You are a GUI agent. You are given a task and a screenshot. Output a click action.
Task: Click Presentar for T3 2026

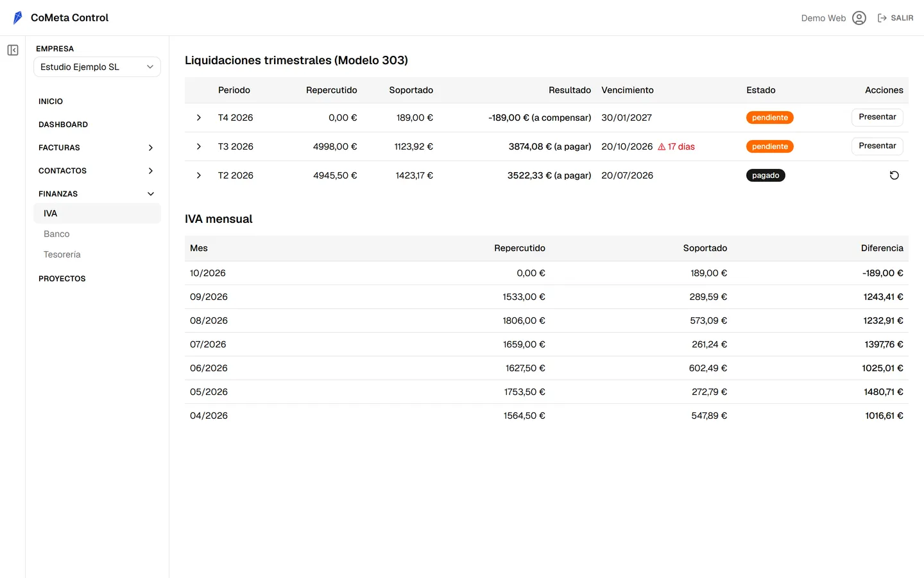[877, 146]
